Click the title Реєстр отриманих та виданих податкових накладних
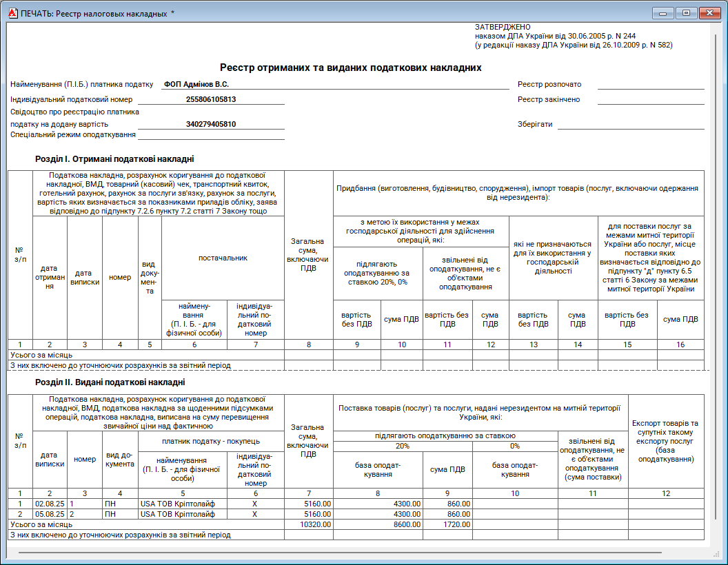 (350, 68)
